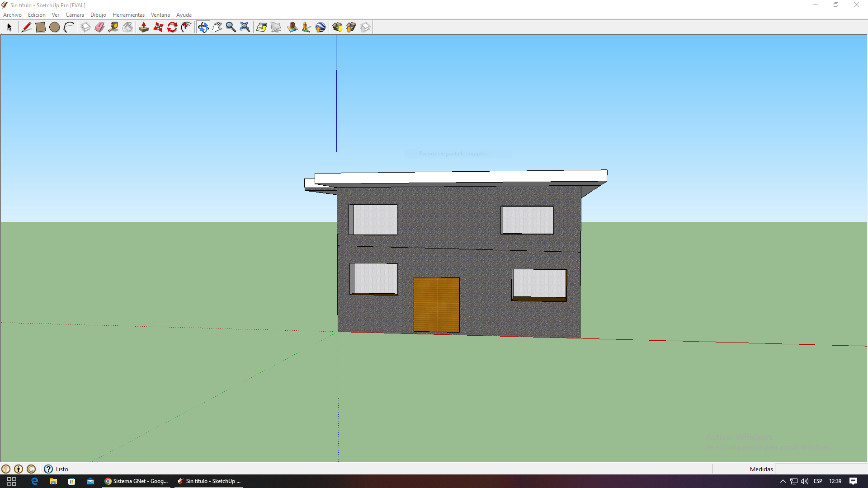Image resolution: width=868 pixels, height=488 pixels.
Task: Open the Cámara menu
Action: (75, 15)
